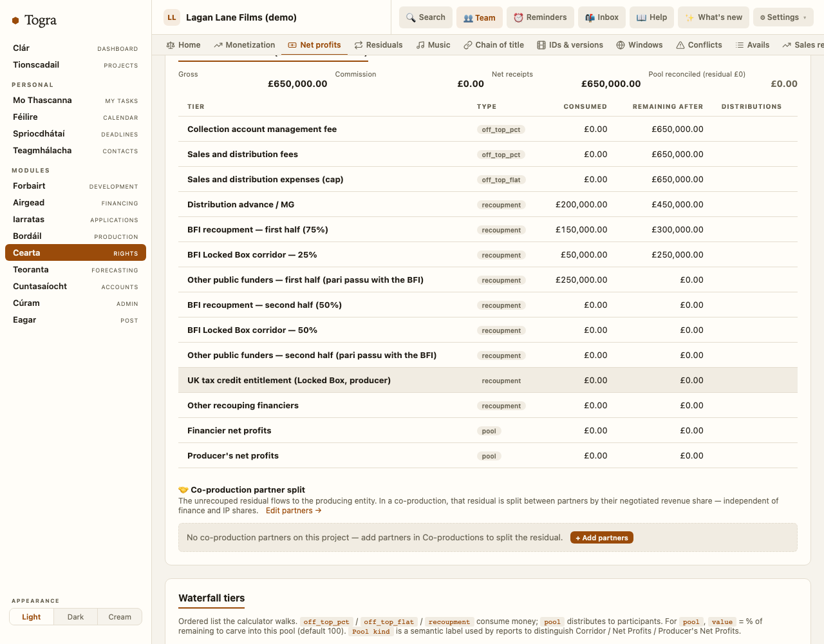Screen dimensions: 824x644
Task: Click the music note icon beside Music
Action: click(x=420, y=45)
